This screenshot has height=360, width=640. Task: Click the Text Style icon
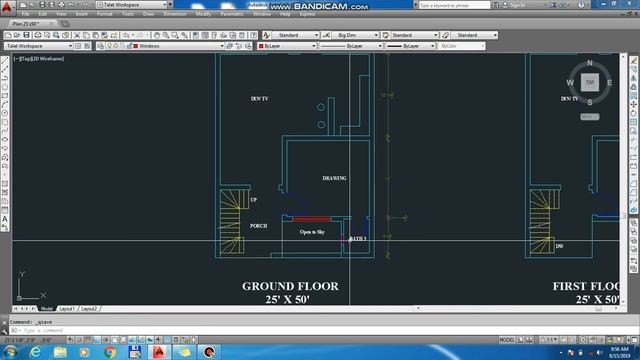point(267,36)
